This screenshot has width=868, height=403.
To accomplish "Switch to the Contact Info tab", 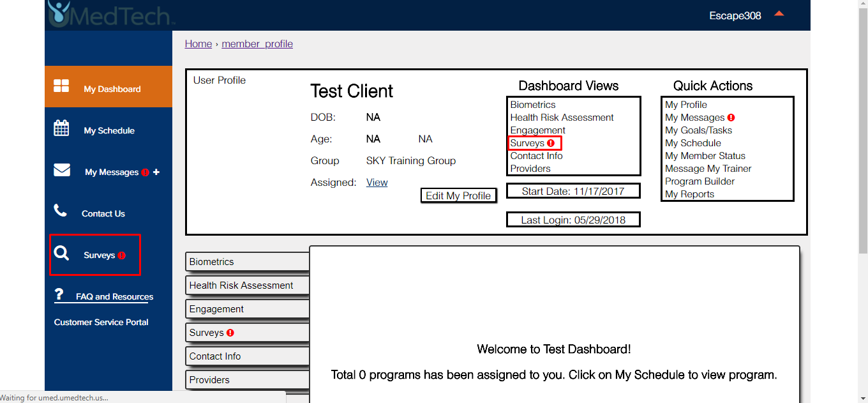I will (248, 356).
